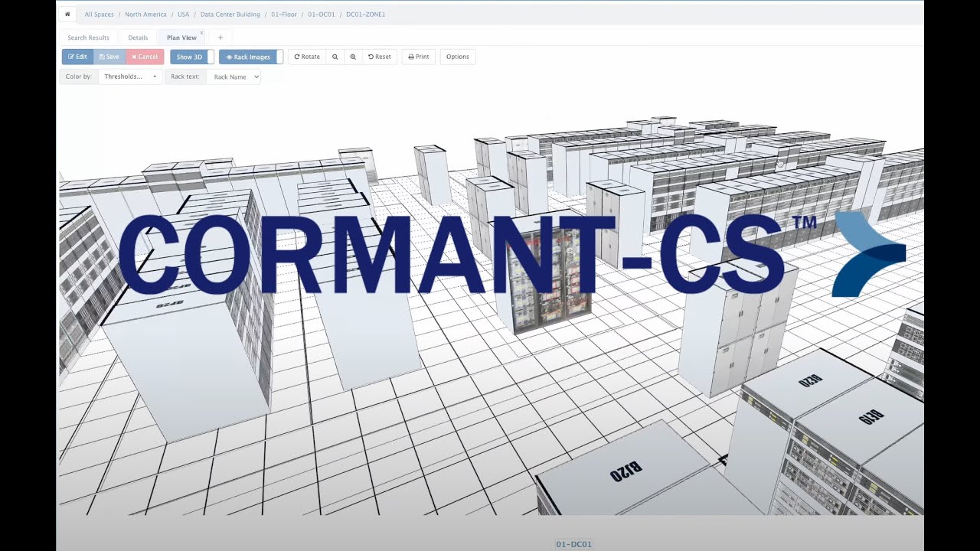The image size is (980, 551).
Task: Click the zoom out magnifier button
Action: pyautogui.click(x=335, y=57)
